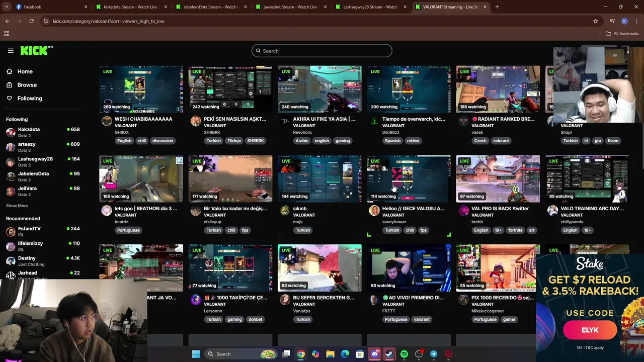Image resolution: width=644 pixels, height=362 pixels.
Task: Open JeiiVara in the Following list
Action: pos(43,191)
